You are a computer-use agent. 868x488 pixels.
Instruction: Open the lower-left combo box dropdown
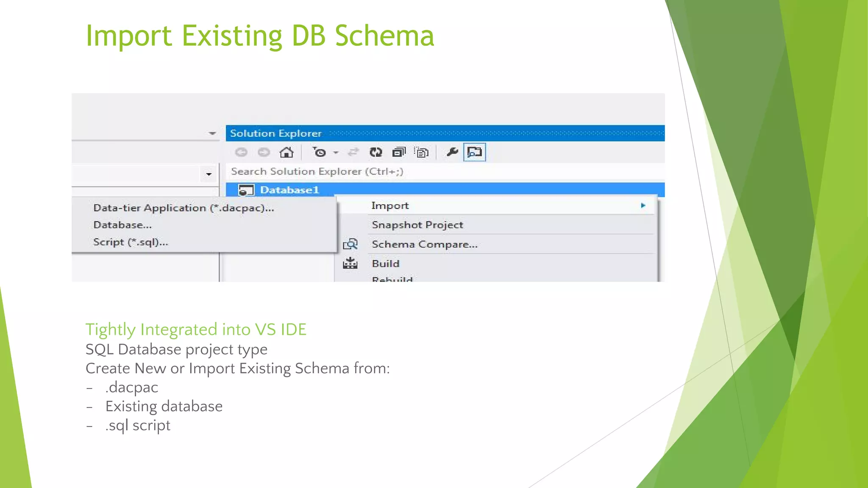coord(209,174)
